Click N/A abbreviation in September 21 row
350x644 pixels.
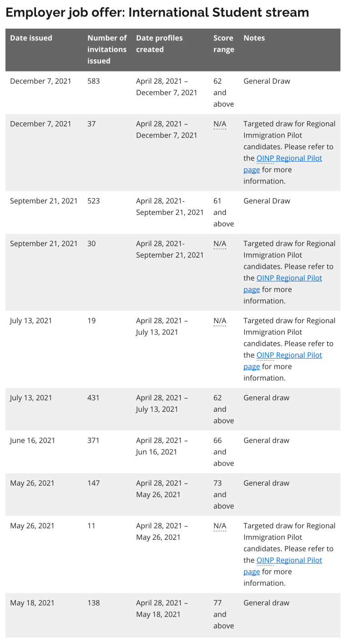(219, 243)
